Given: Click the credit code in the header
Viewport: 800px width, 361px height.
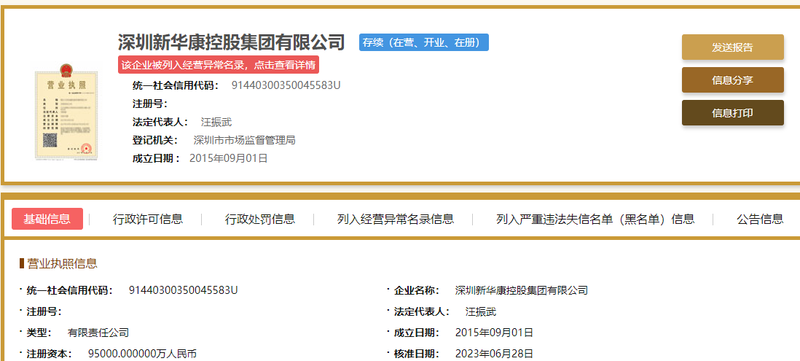Looking at the screenshot, I should 286,85.
